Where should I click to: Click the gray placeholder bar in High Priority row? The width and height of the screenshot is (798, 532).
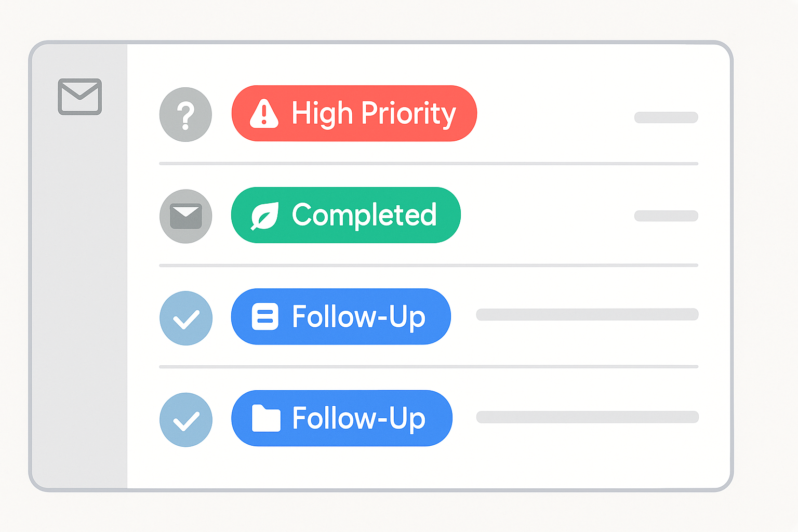click(x=666, y=117)
